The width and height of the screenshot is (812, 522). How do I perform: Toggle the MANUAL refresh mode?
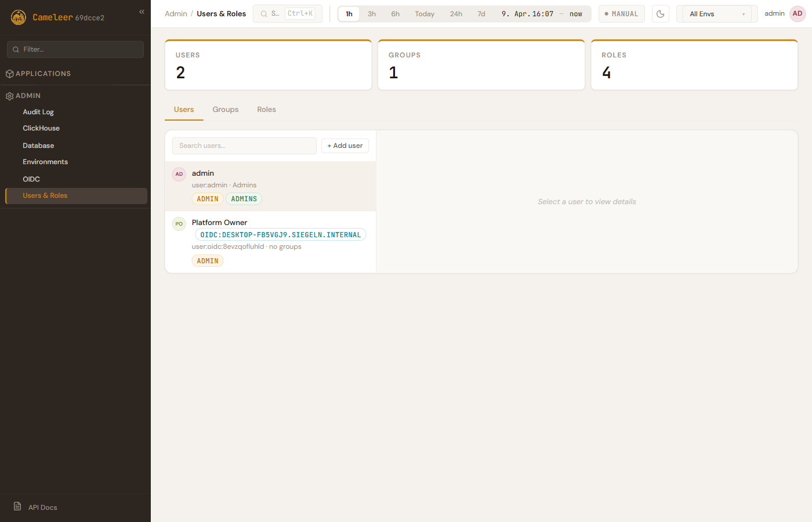tap(621, 14)
